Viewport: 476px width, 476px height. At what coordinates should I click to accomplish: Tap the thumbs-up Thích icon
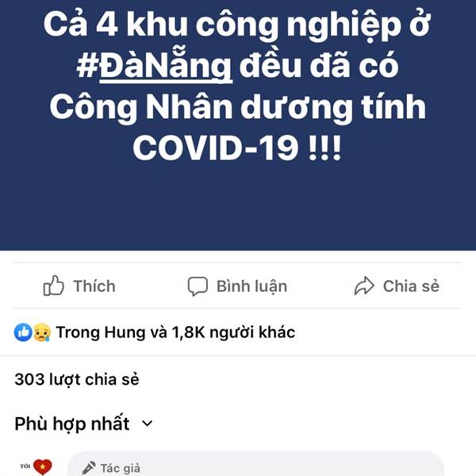(x=54, y=286)
